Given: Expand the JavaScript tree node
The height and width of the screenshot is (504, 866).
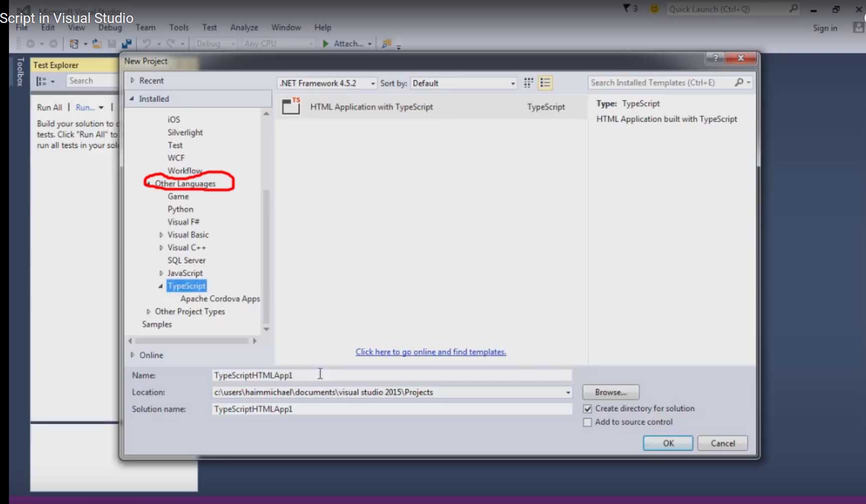Looking at the screenshot, I should coord(161,273).
